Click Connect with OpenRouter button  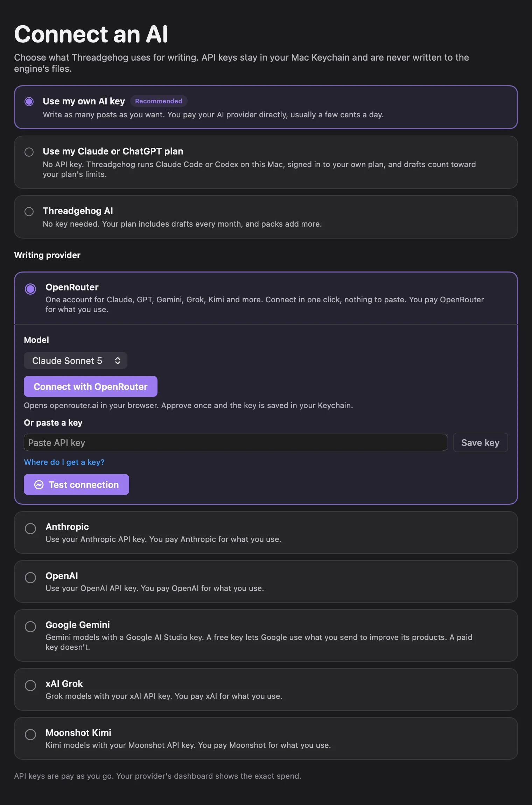91,386
